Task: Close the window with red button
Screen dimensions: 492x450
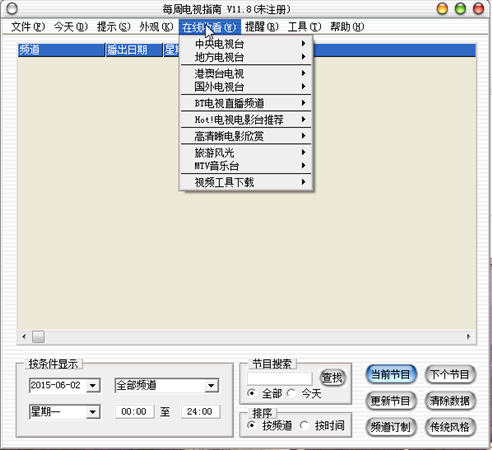Action: click(x=478, y=9)
